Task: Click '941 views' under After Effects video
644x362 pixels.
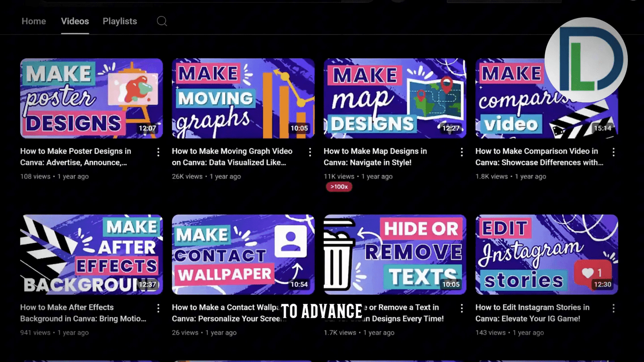Action: click(x=35, y=333)
